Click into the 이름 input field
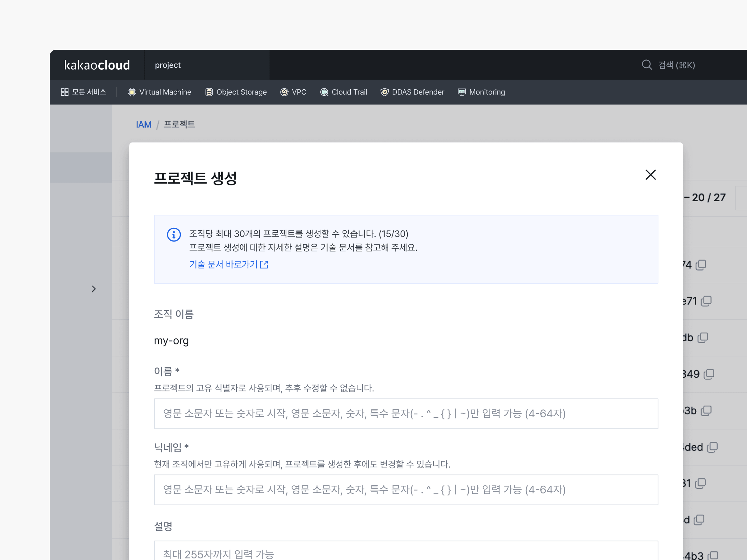747x560 pixels. (x=406, y=413)
